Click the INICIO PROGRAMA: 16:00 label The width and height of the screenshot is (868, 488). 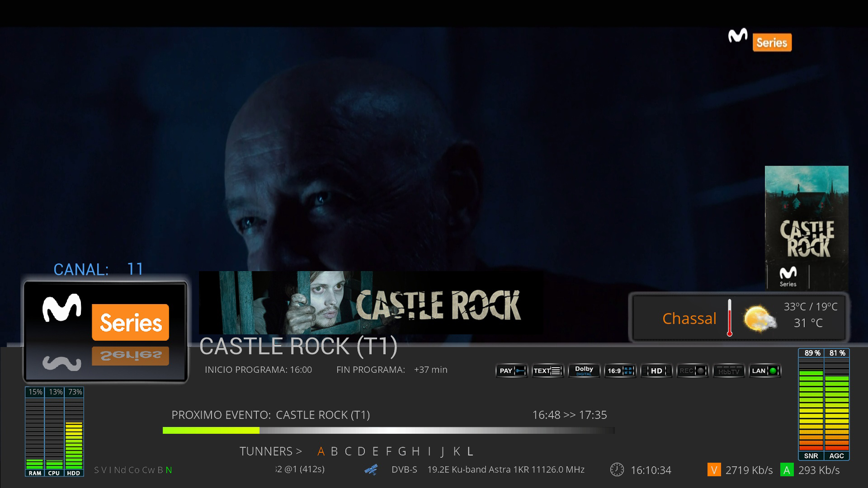tap(258, 370)
